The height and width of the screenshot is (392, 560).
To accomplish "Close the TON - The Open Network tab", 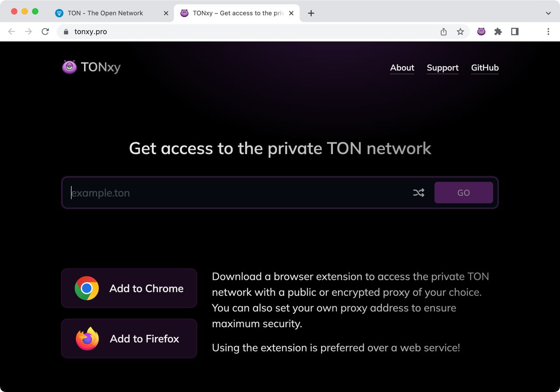I will coord(166,13).
